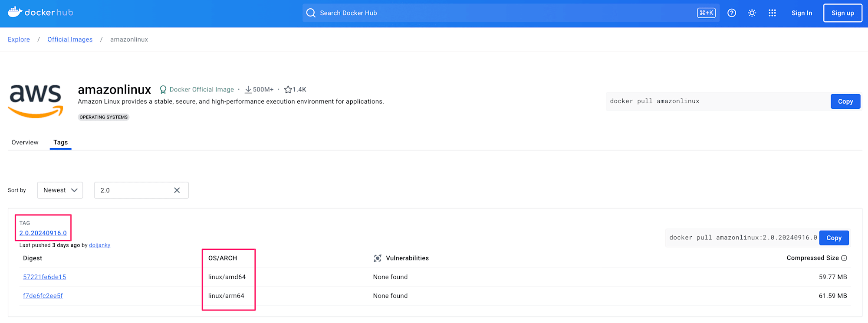The width and height of the screenshot is (868, 323).
Task: Clear the 2.0 tag filter with X
Action: coord(177,190)
